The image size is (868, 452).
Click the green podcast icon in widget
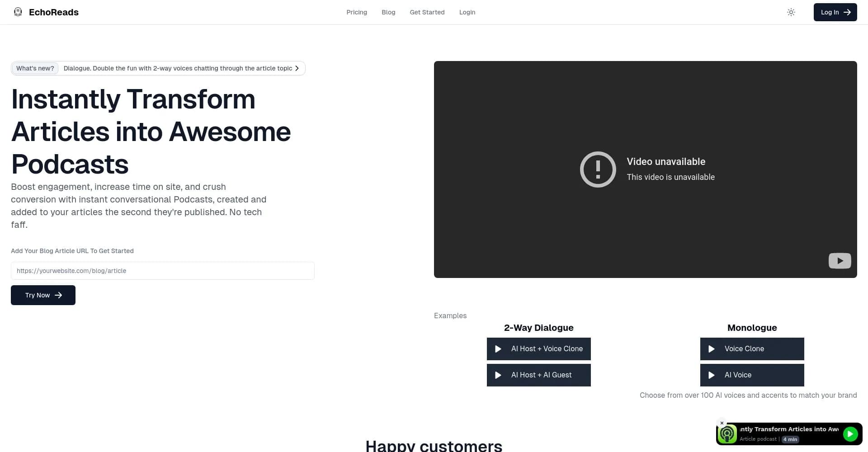pyautogui.click(x=727, y=434)
